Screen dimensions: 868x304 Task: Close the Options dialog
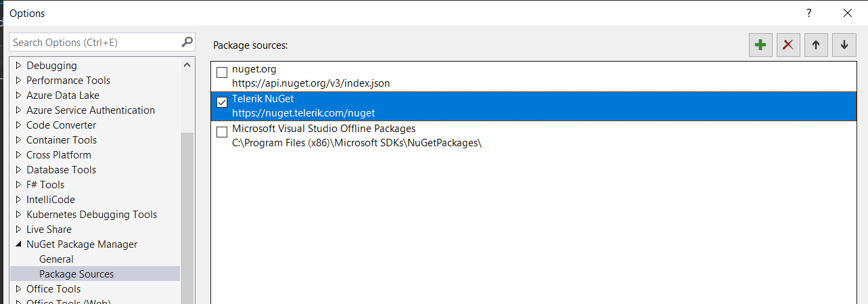pos(847,13)
